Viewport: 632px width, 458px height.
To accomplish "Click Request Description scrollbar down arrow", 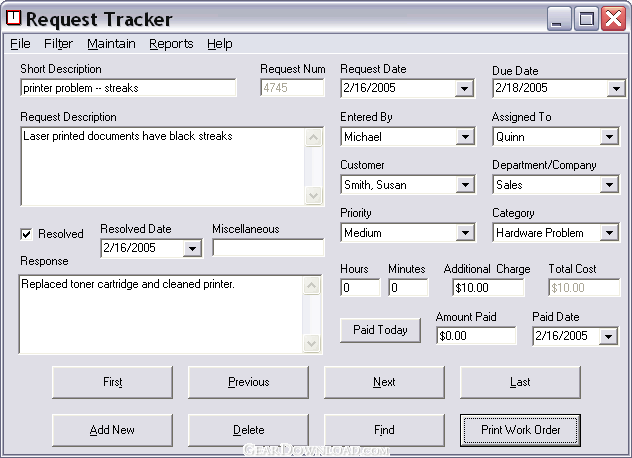I will [x=314, y=196].
